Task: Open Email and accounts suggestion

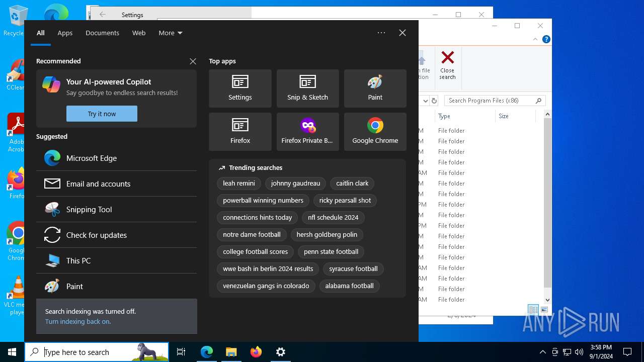Action: [116, 184]
